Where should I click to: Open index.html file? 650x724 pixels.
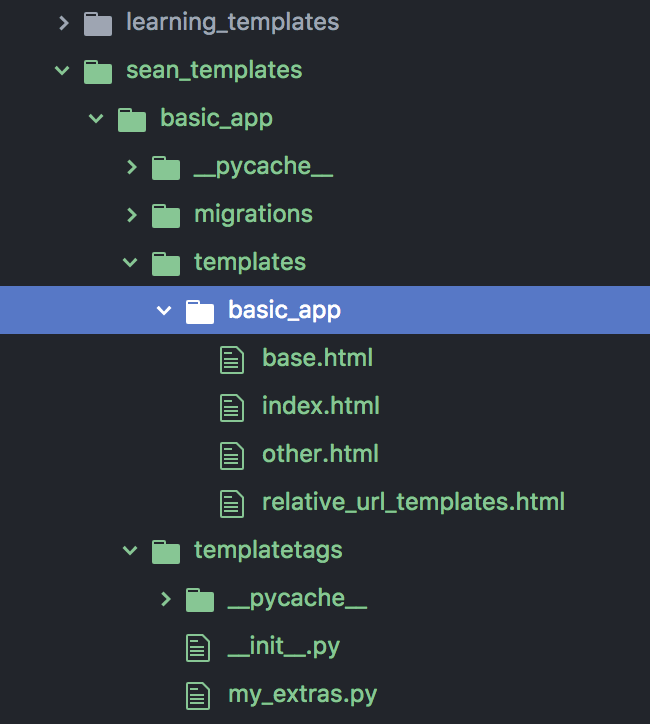[x=320, y=406]
